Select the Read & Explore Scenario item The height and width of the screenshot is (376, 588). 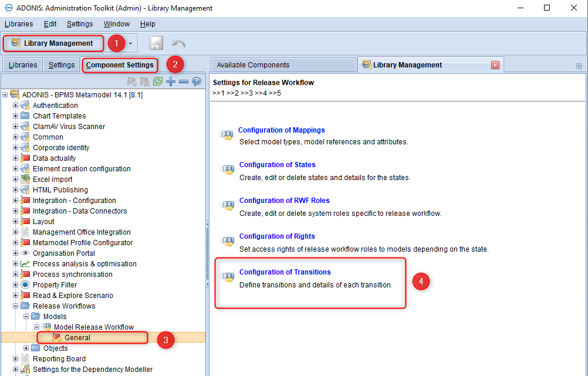tap(73, 296)
